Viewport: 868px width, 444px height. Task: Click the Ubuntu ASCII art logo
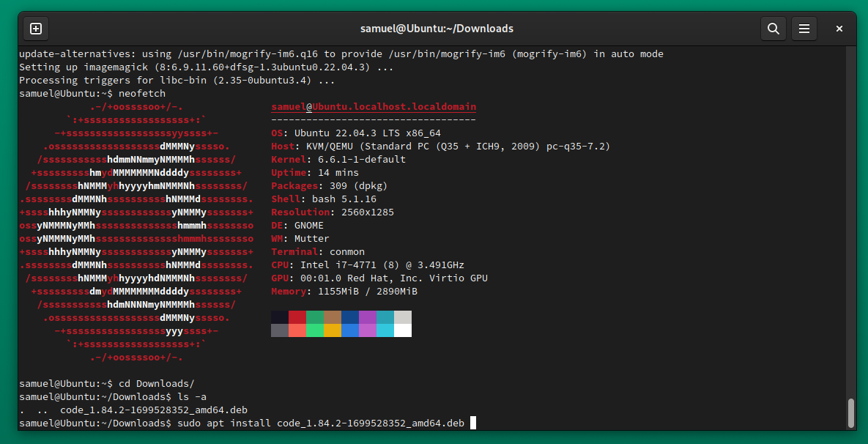click(x=136, y=232)
